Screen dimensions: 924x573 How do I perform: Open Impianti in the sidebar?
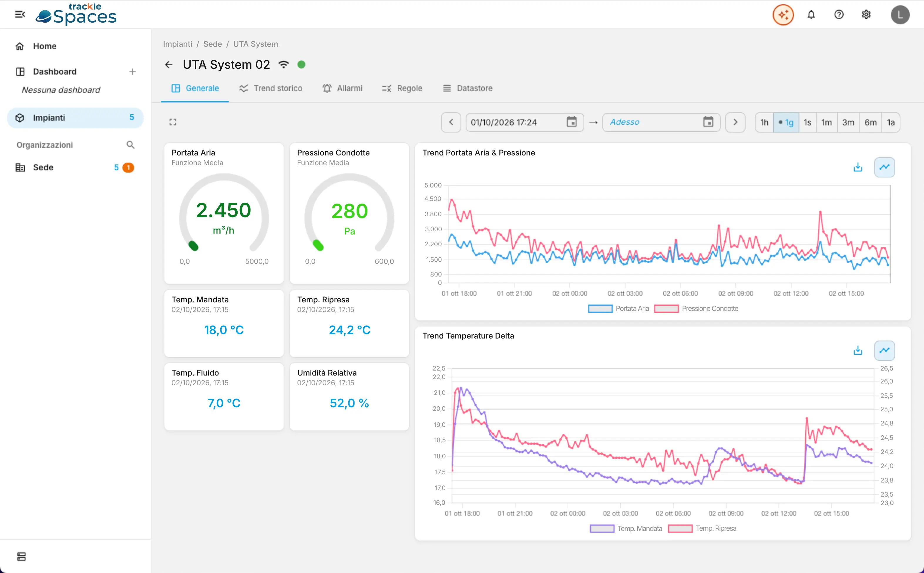coord(75,118)
